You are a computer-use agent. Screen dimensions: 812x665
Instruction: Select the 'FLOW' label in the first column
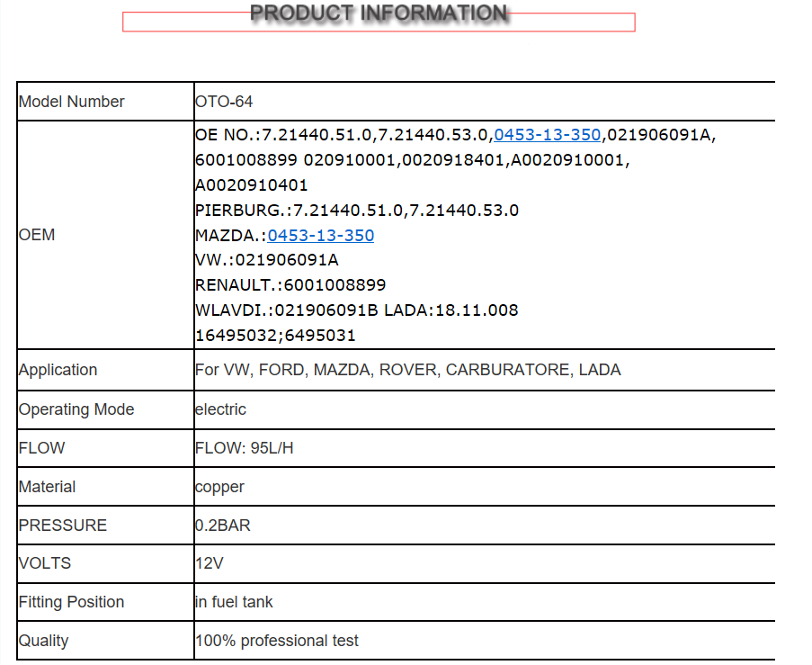[42, 448]
